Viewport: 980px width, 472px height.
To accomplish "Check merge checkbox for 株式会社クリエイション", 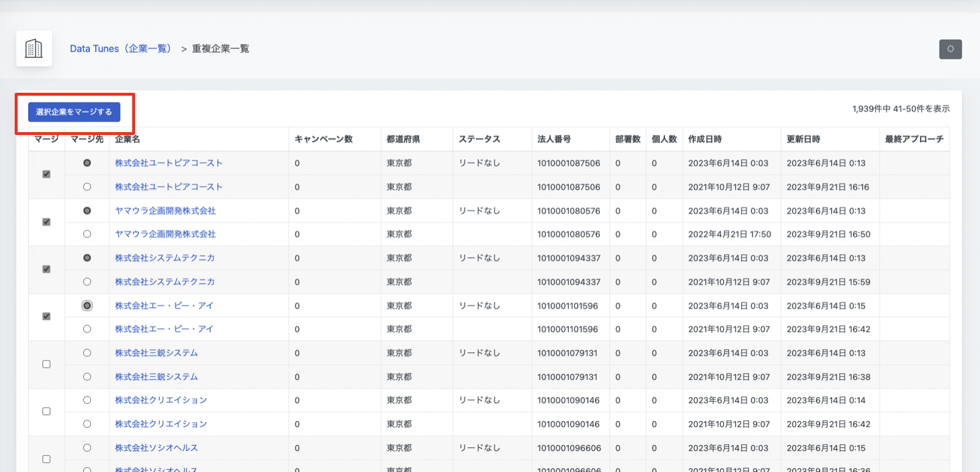I will [46, 412].
